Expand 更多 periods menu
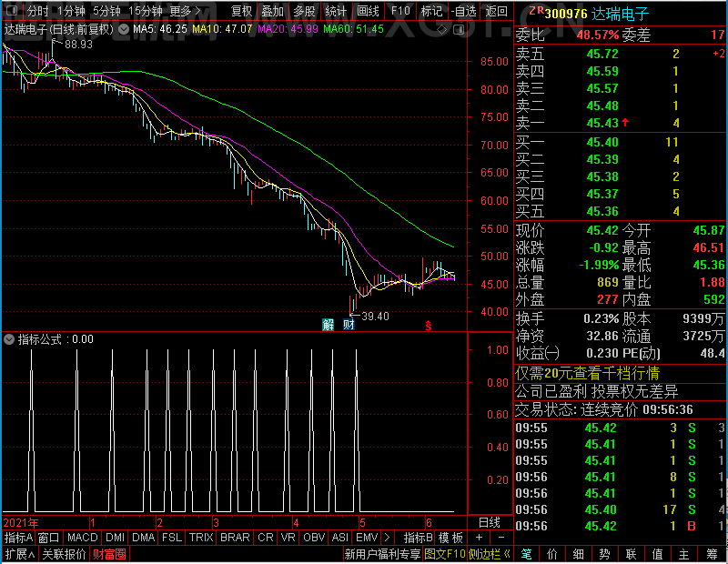The width and height of the screenshot is (728, 564). (x=186, y=11)
